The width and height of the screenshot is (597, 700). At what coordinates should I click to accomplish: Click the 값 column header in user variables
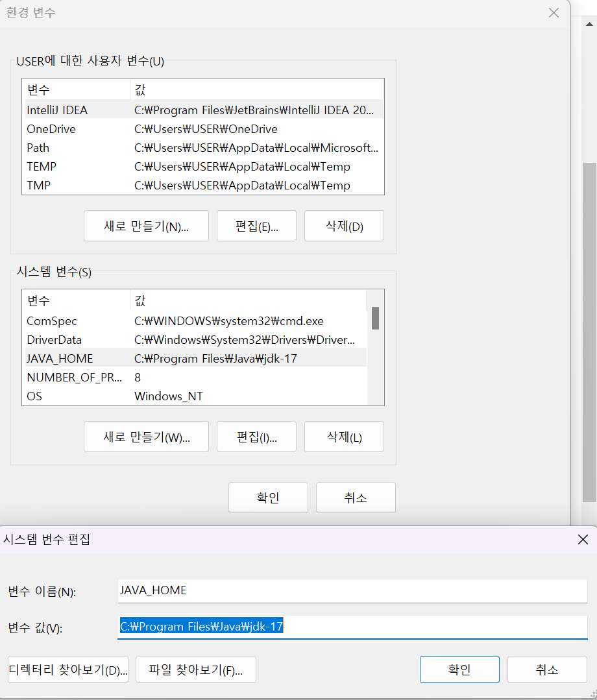pyautogui.click(x=257, y=90)
